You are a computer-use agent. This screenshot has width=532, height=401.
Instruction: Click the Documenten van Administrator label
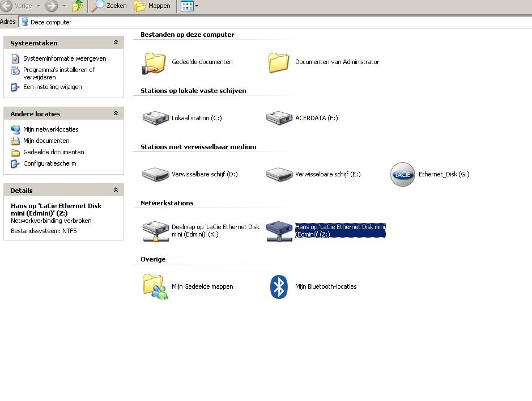pyautogui.click(x=337, y=62)
